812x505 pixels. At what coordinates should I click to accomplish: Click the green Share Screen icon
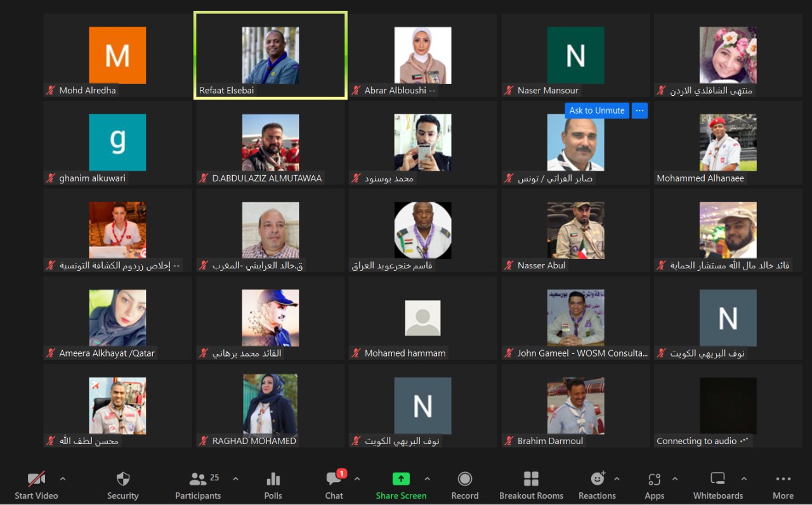(401, 480)
